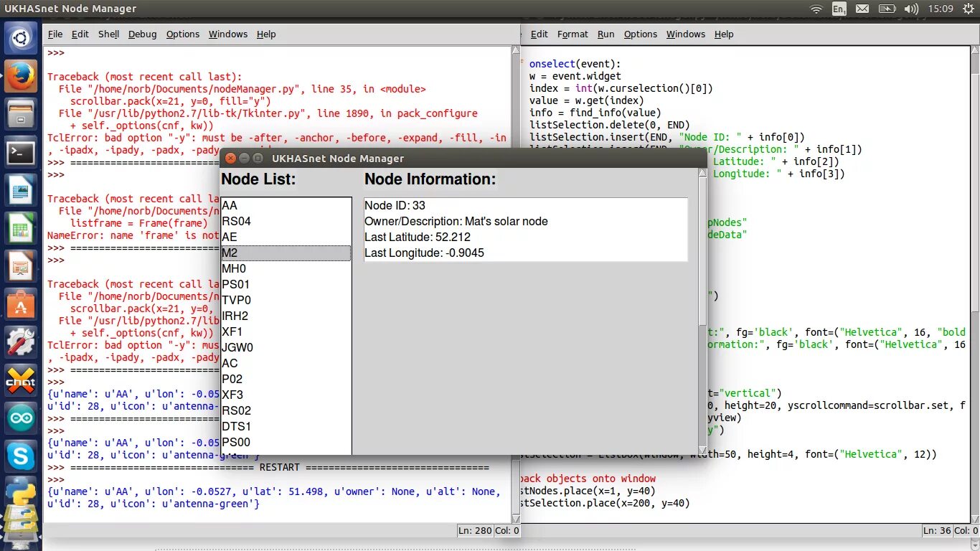Viewport: 980px width, 551px height.
Task: Click the Node Manager window scrollbar
Action: (x=703, y=311)
